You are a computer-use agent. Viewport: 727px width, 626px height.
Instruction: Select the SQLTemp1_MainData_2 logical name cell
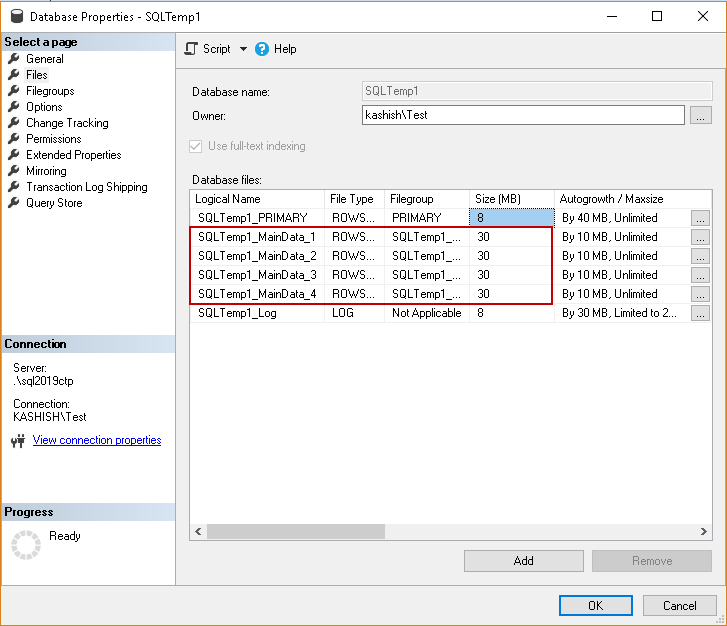tap(257, 256)
